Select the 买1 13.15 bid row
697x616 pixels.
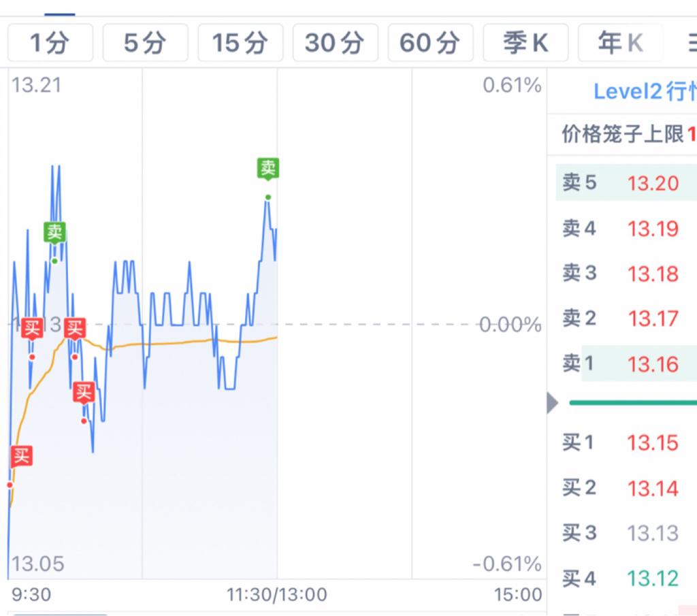[626, 442]
